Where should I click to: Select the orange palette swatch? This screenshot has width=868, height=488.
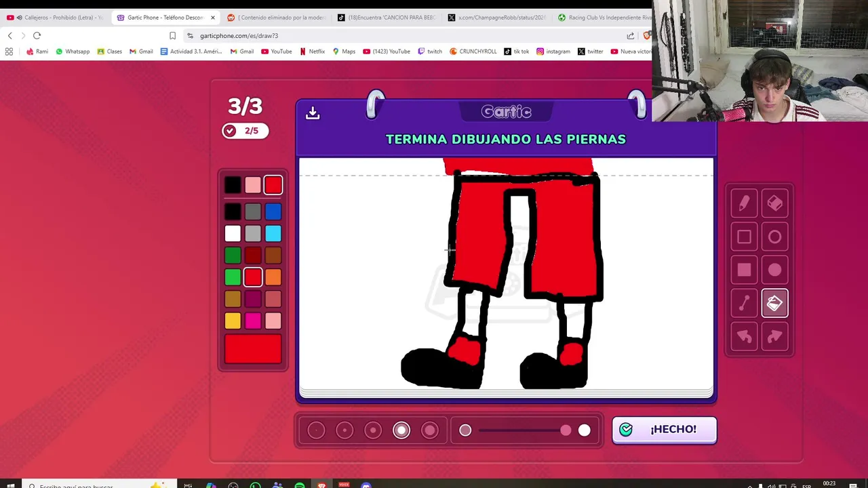tap(273, 277)
